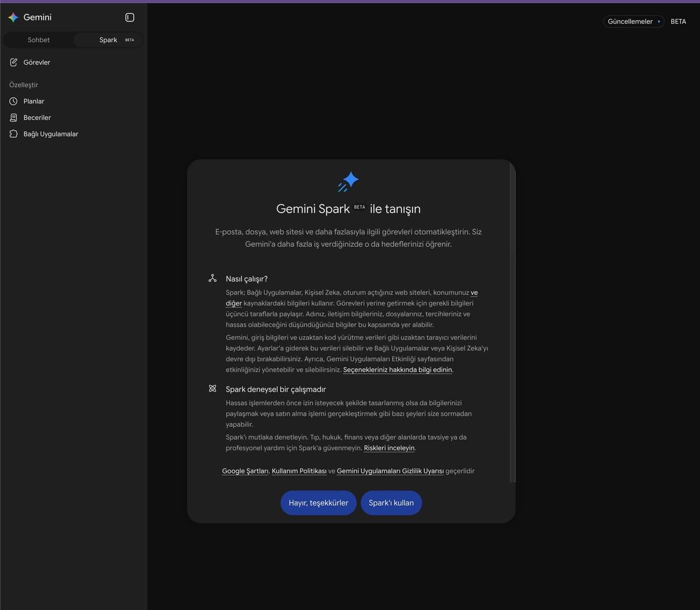700x610 pixels.
Task: Open Planlar in the sidebar
Action: [73, 101]
